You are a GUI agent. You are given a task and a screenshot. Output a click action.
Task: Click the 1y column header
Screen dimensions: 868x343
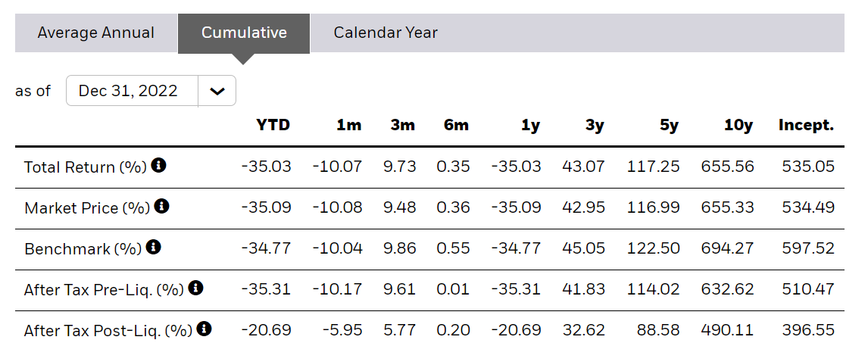coord(530,125)
